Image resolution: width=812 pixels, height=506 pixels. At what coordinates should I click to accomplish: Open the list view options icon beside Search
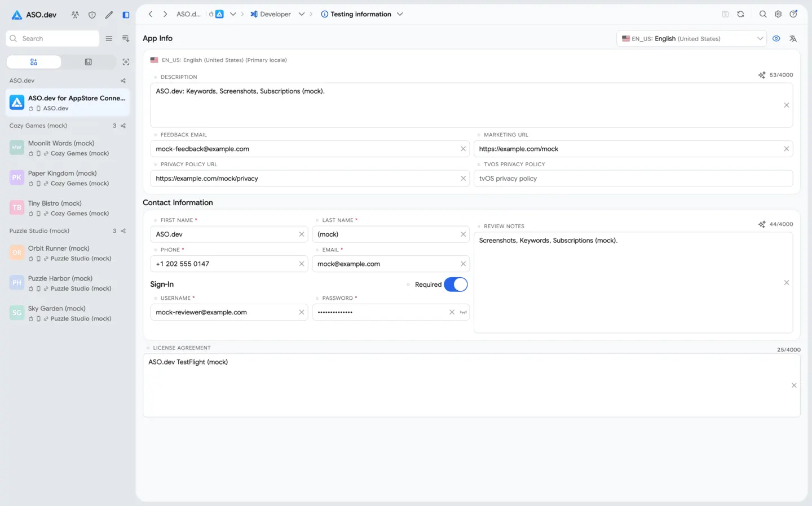click(x=109, y=38)
